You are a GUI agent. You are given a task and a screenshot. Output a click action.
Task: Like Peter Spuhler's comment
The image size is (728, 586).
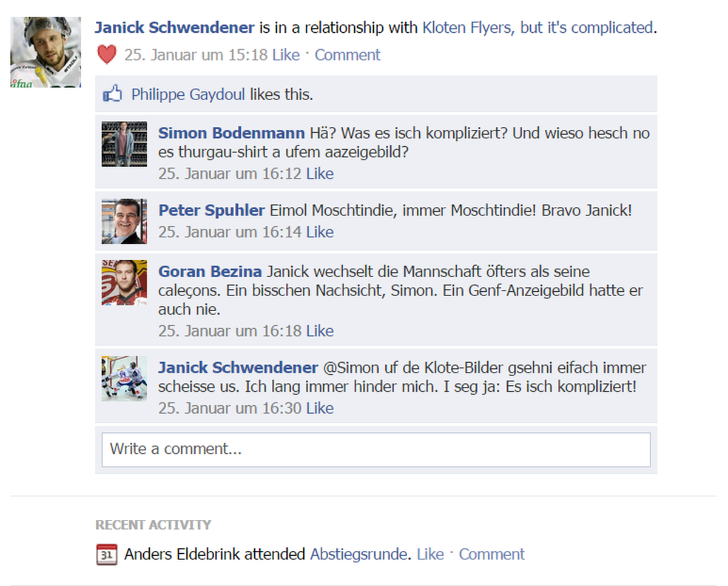(320, 232)
